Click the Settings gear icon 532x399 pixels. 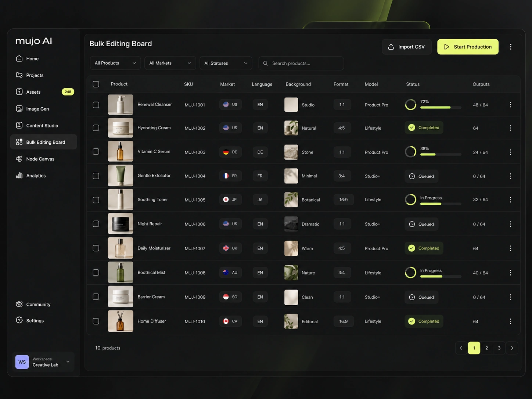click(19, 320)
